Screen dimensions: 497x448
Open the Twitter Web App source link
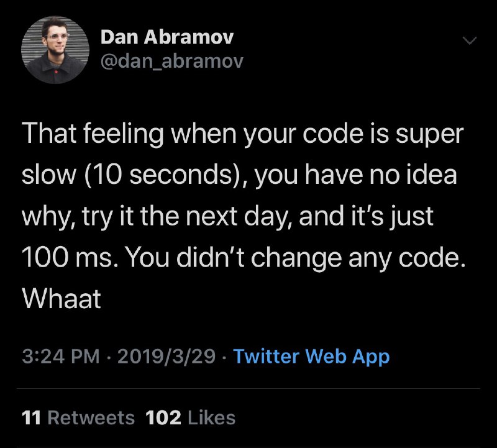pyautogui.click(x=311, y=357)
